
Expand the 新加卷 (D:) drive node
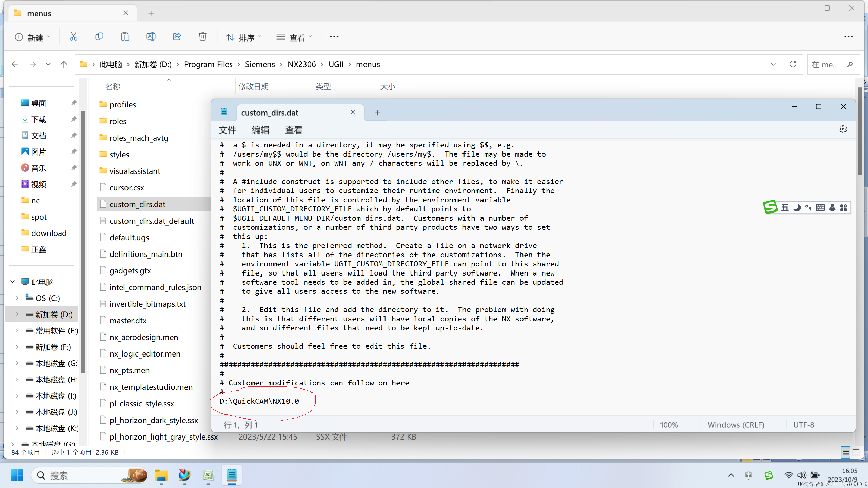click(17, 314)
